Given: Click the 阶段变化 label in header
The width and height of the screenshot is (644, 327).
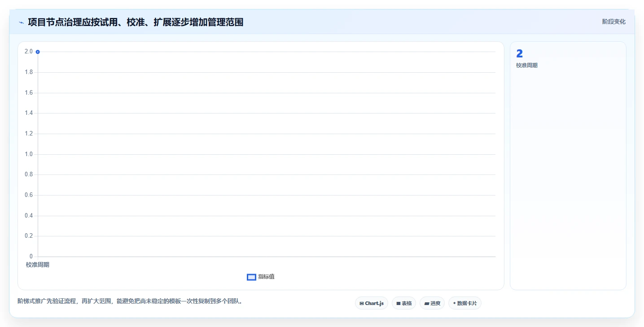Looking at the screenshot, I should (613, 22).
